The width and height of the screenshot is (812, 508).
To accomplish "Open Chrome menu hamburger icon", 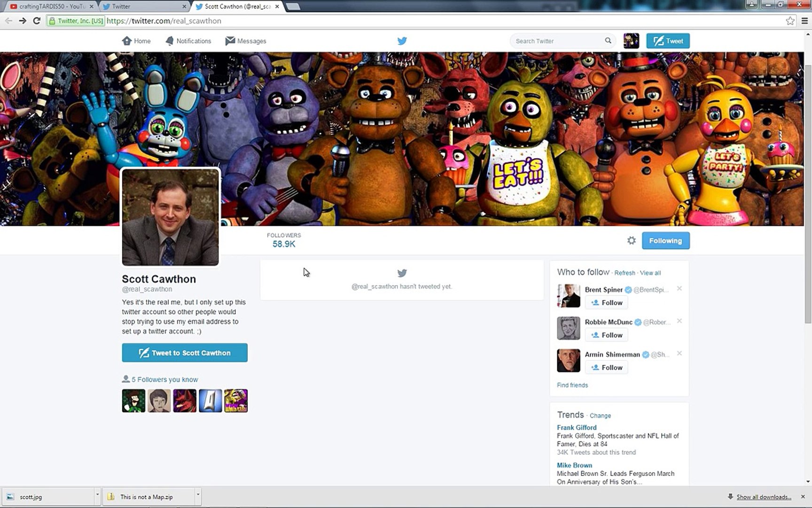I will [804, 21].
